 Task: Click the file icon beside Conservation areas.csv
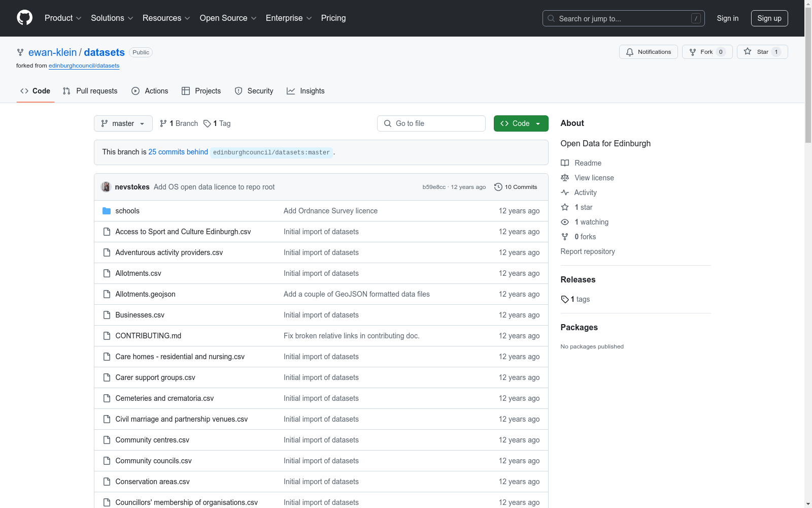[107, 482]
